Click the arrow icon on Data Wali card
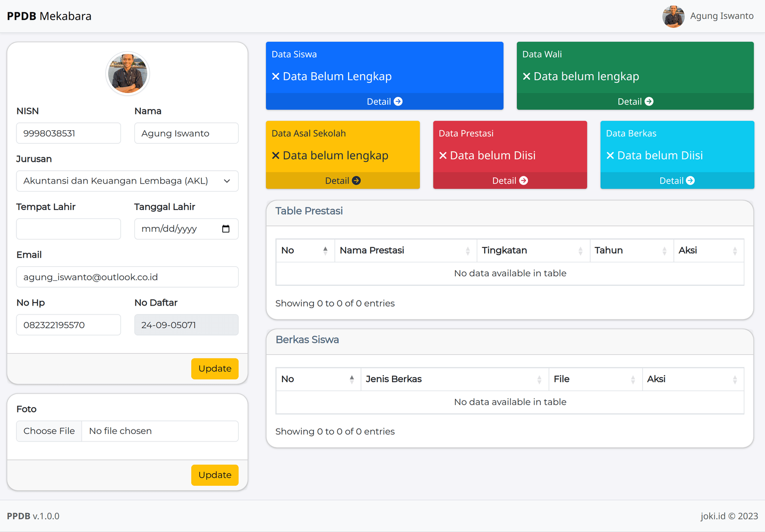765x532 pixels. click(x=649, y=102)
